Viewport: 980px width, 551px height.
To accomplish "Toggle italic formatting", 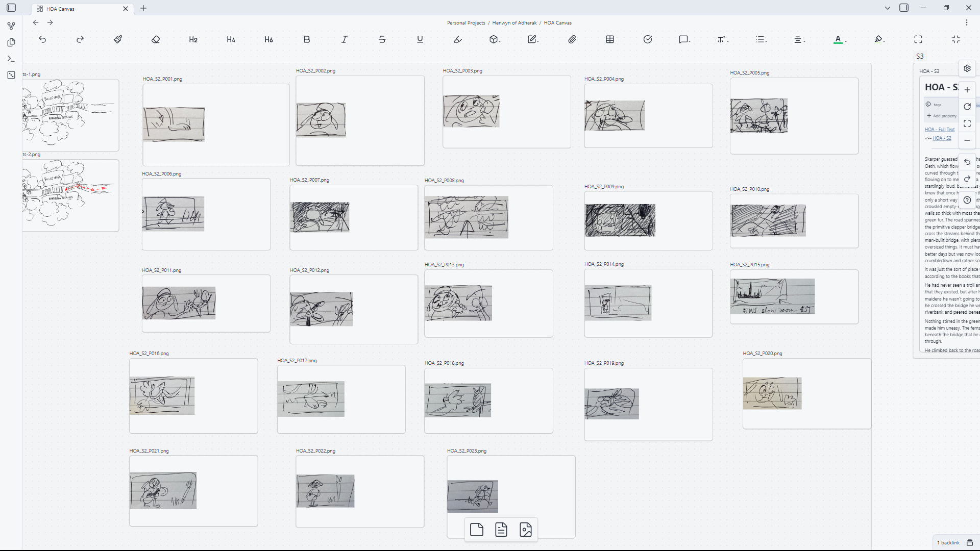I will click(345, 39).
